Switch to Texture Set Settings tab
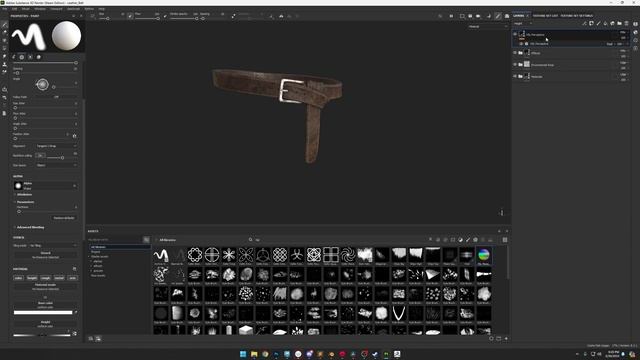Image resolution: width=640 pixels, height=360 pixels. [577, 16]
